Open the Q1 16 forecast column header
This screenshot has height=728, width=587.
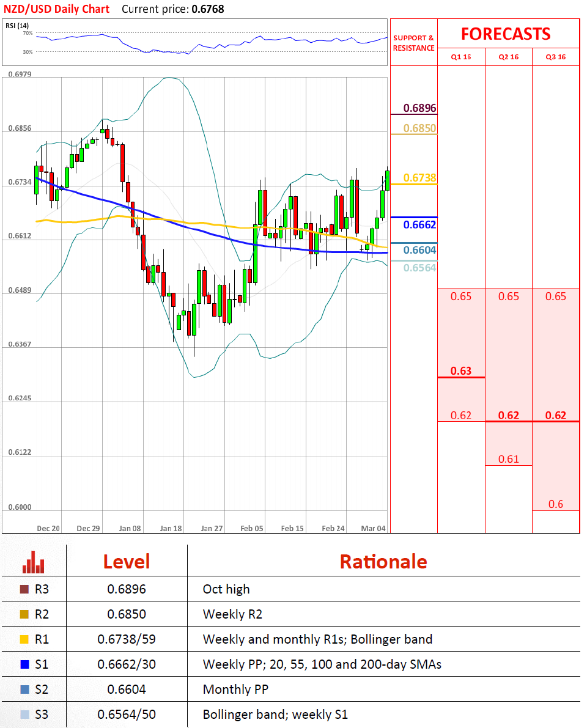point(461,57)
